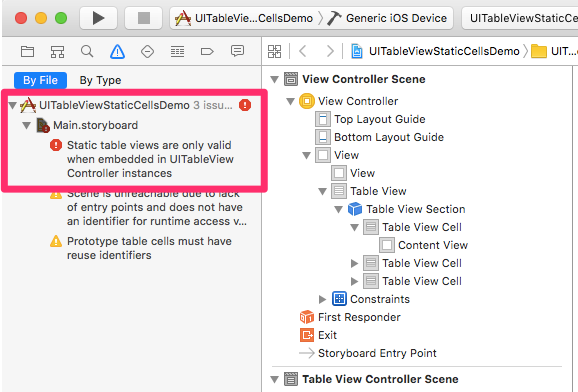Open the related items grid icon
578x392 pixels.
tap(274, 51)
